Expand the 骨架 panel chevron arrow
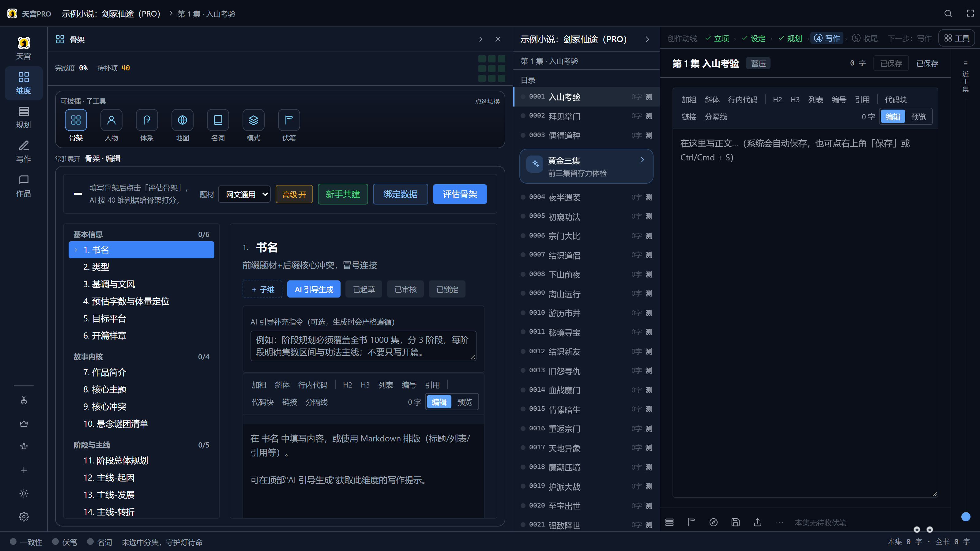The image size is (980, 551). [481, 39]
